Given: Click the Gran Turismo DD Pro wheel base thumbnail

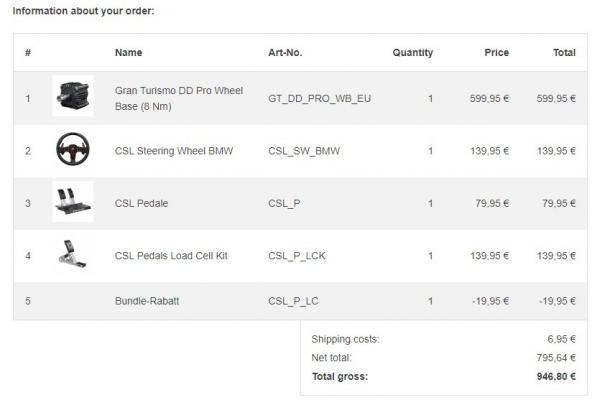Looking at the screenshot, I should click(72, 97).
